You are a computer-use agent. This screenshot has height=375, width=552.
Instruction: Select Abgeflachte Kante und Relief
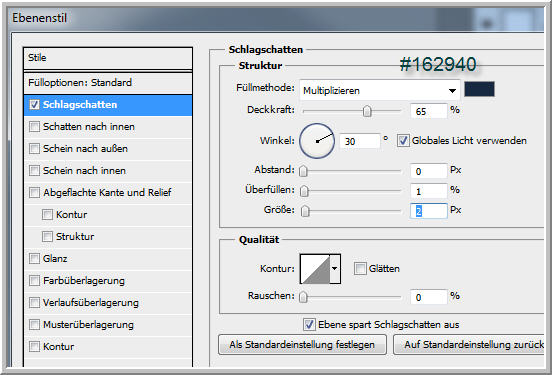tap(108, 193)
